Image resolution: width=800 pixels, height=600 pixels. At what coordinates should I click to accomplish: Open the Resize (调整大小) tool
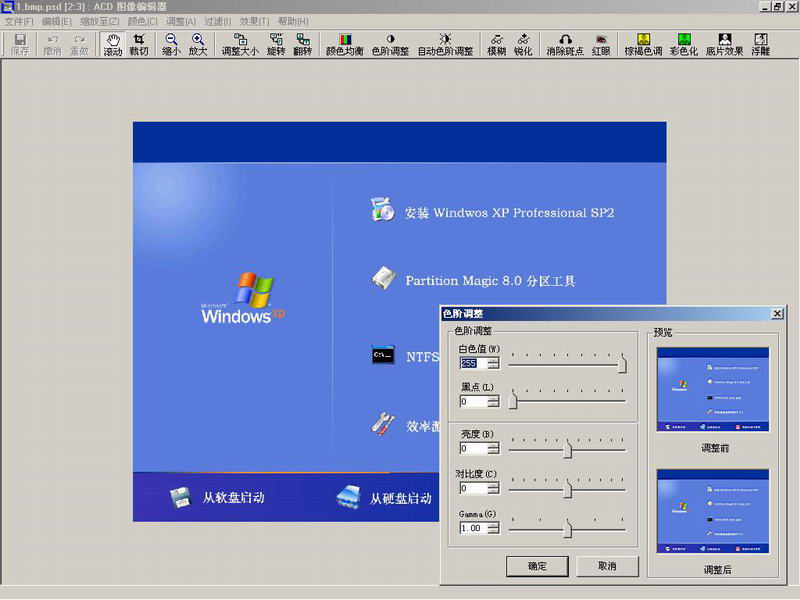pos(240,44)
